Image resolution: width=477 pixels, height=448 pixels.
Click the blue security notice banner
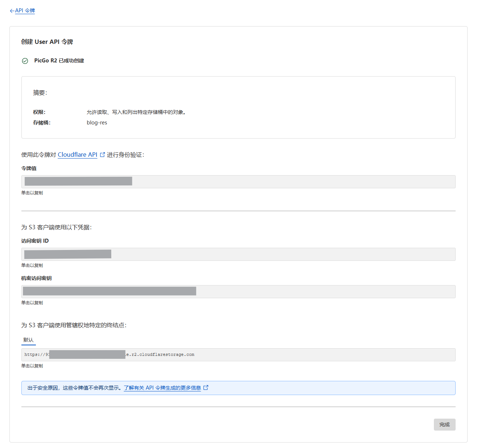coord(238,388)
